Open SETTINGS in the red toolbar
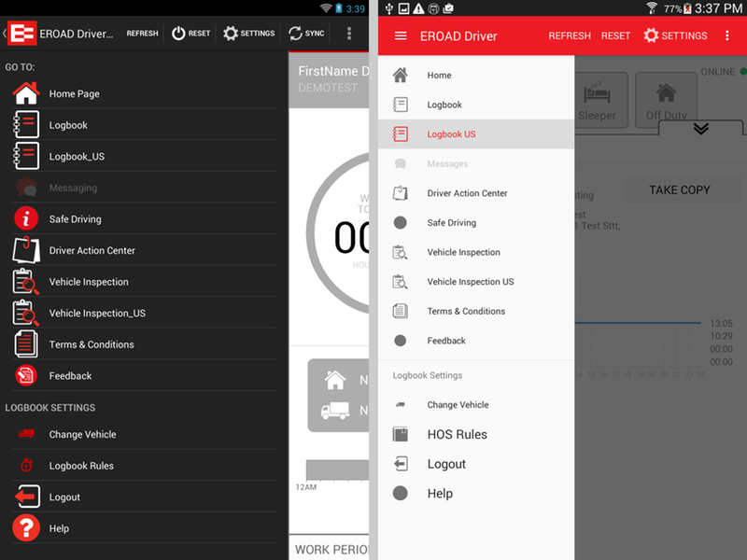 click(675, 35)
